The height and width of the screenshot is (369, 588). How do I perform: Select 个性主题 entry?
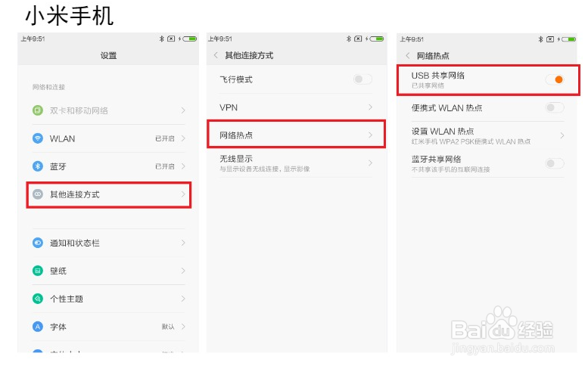[x=109, y=299]
